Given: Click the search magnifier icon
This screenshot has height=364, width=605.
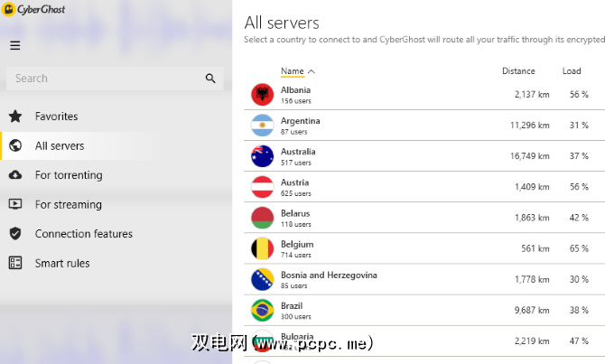Looking at the screenshot, I should (x=210, y=79).
